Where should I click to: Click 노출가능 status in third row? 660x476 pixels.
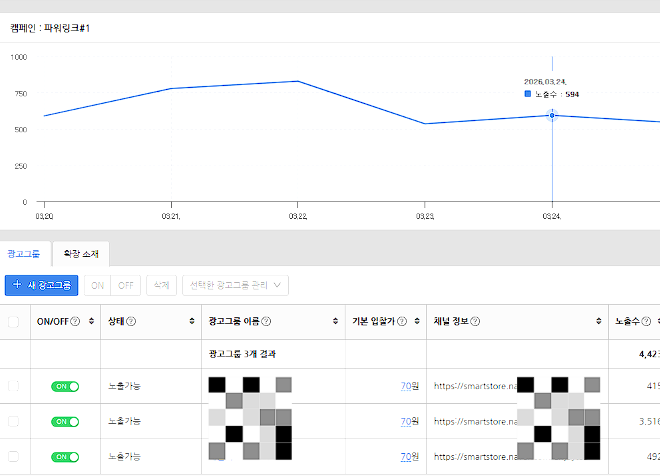[124, 457]
